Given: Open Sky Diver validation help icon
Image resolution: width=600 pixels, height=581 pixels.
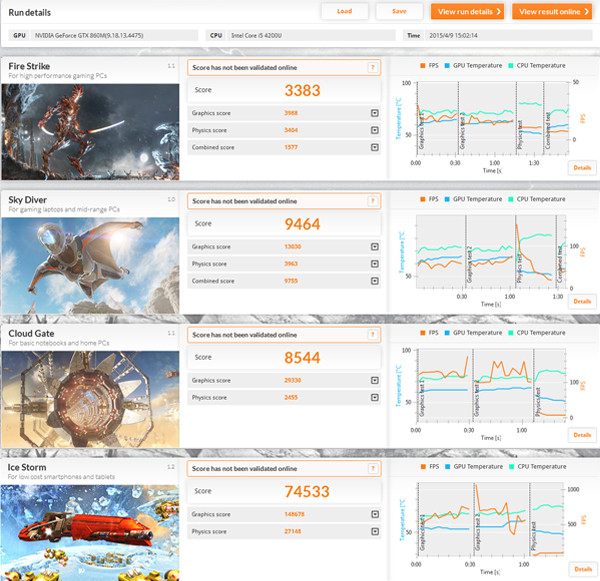Looking at the screenshot, I should pos(372,201).
